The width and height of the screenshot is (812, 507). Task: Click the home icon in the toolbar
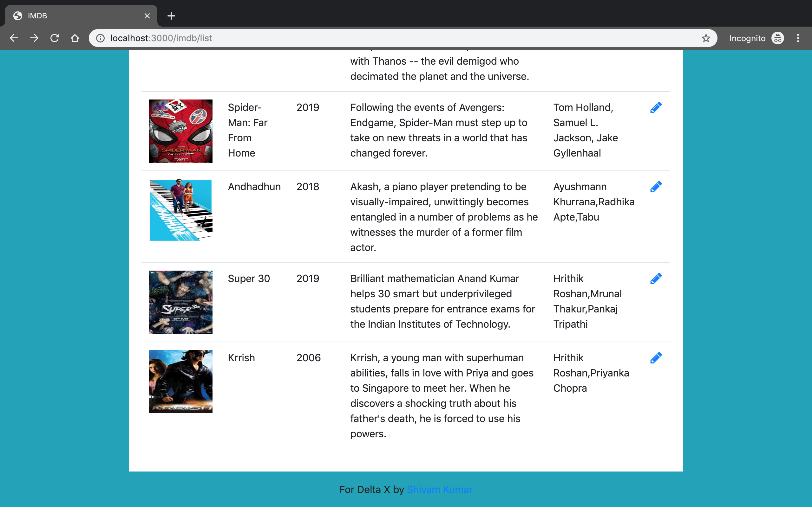(75, 38)
